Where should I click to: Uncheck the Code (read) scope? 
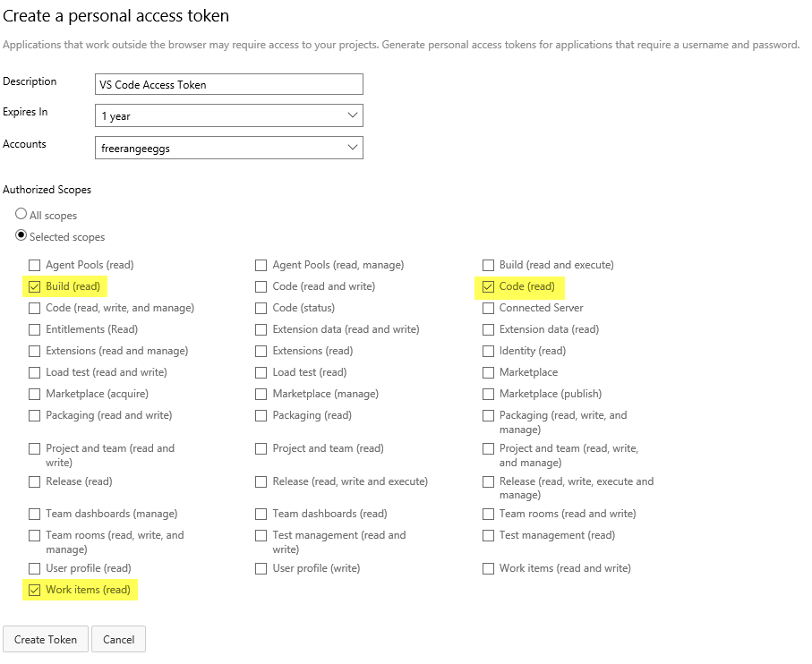(488, 286)
